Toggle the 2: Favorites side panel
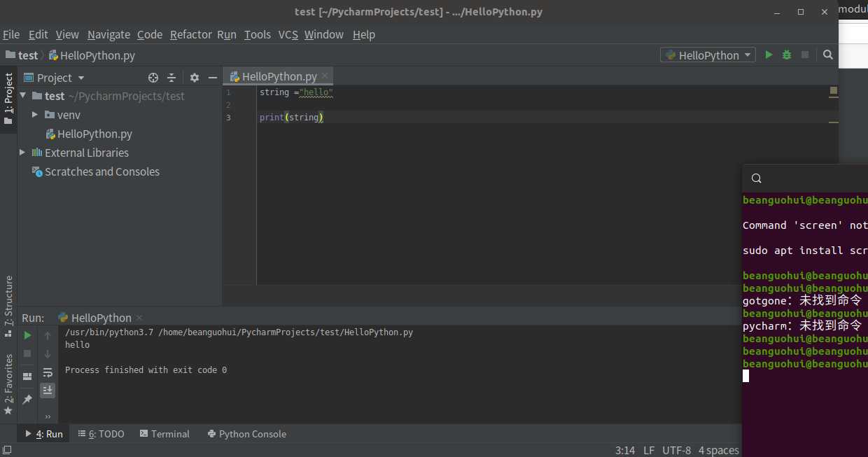Viewport: 868px width, 457px height. [8, 384]
